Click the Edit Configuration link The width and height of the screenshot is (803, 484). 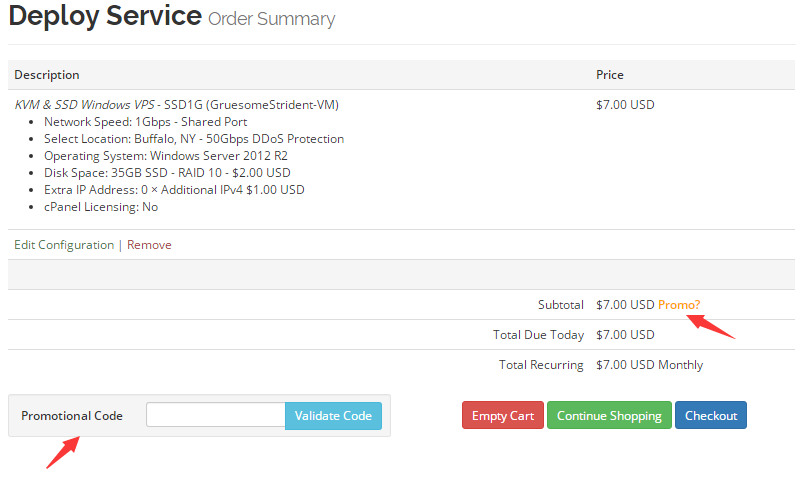point(64,245)
